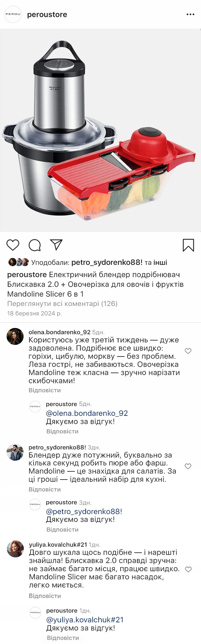Open yuliya.kovalchuk#21's profile avatar

(15, 549)
